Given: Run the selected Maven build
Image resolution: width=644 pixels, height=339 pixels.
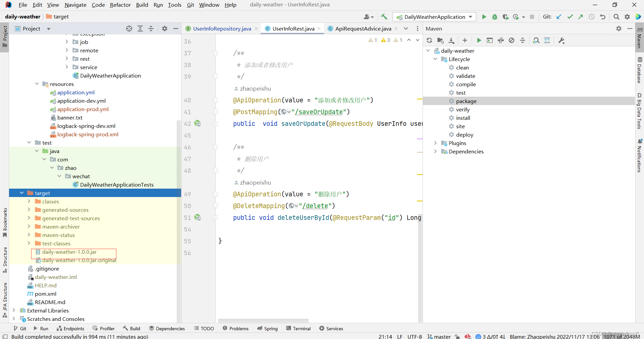Looking at the screenshot, I should 479,40.
